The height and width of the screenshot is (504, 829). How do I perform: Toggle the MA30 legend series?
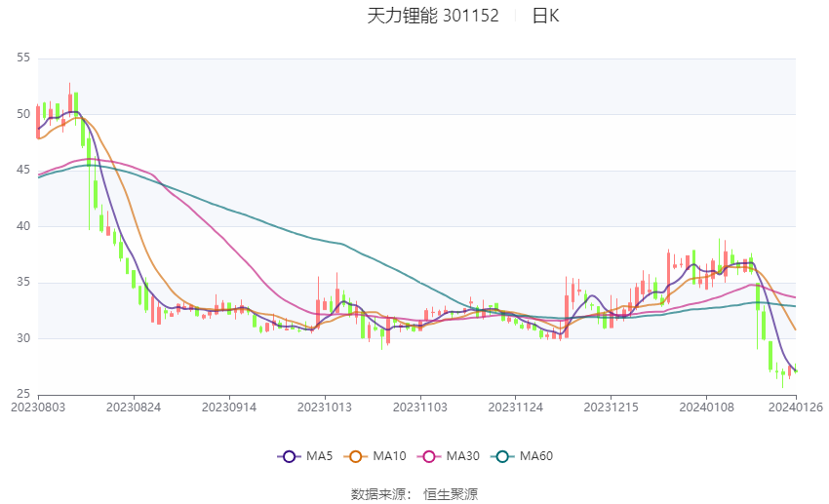(449, 456)
